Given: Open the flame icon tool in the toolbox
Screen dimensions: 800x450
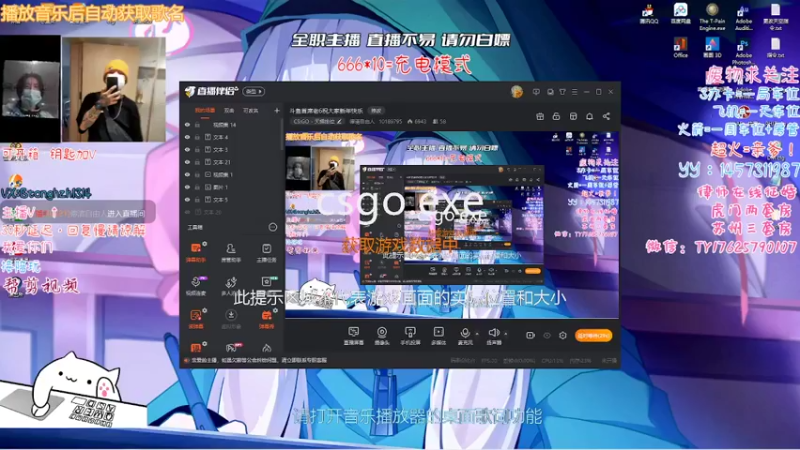Looking at the screenshot, I should click(x=266, y=348).
